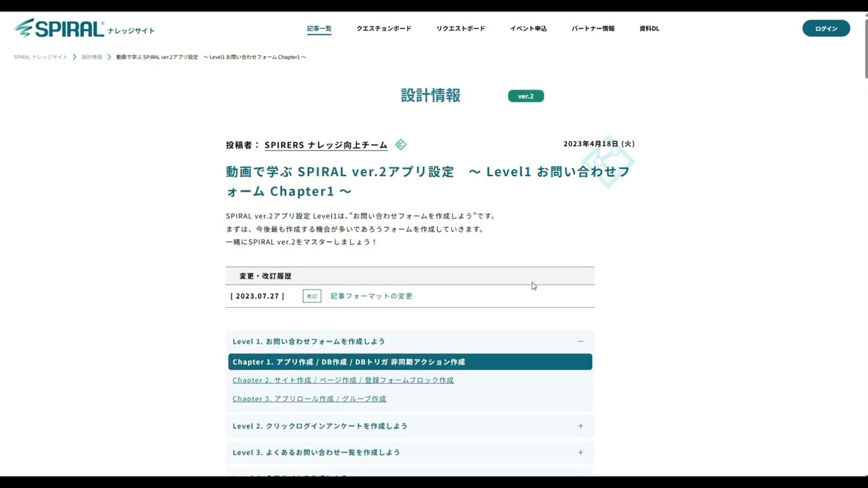Click the 設計情報 page heading

[431, 96]
